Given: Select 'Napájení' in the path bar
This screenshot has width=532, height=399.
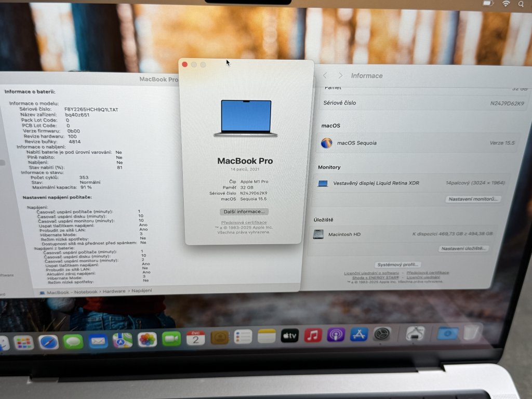Looking at the screenshot, I should click(x=141, y=290).
